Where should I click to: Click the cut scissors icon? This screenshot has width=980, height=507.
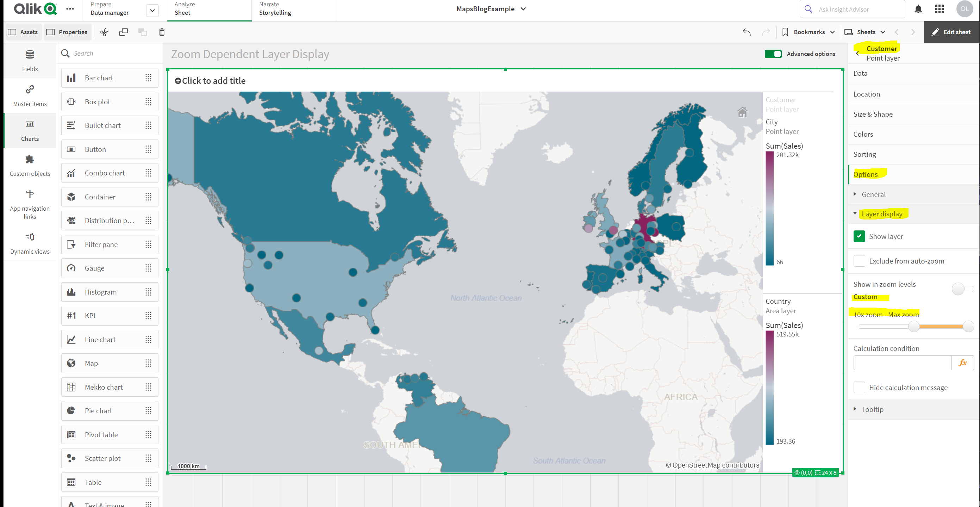[x=104, y=32]
